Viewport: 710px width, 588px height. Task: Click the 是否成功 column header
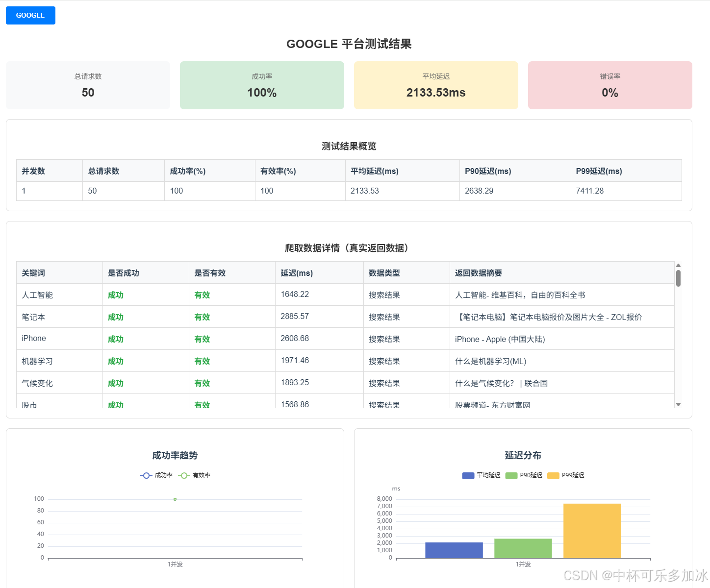point(146,273)
